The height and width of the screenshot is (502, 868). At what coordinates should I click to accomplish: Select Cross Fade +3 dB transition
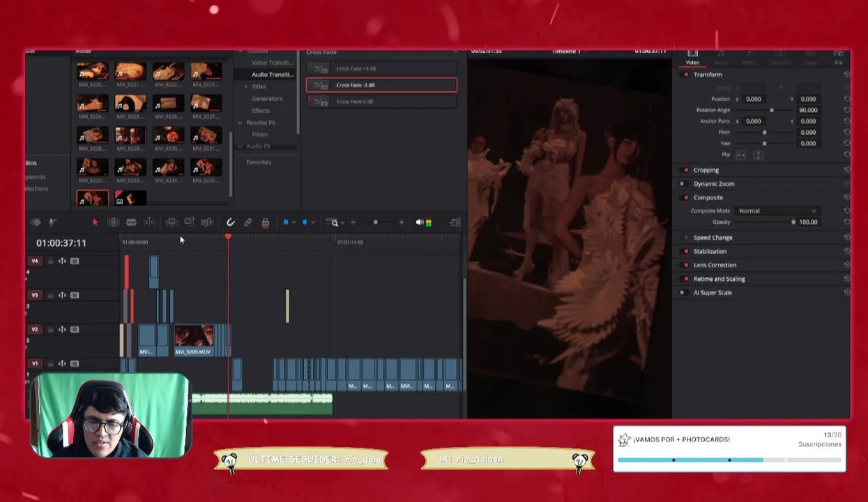point(381,69)
